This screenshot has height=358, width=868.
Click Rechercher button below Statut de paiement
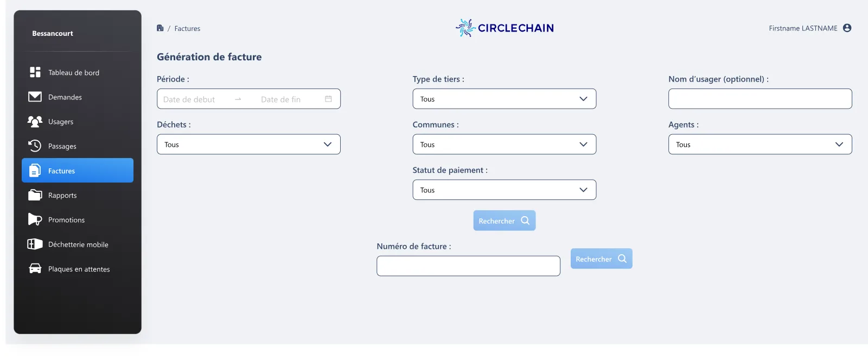(x=504, y=221)
